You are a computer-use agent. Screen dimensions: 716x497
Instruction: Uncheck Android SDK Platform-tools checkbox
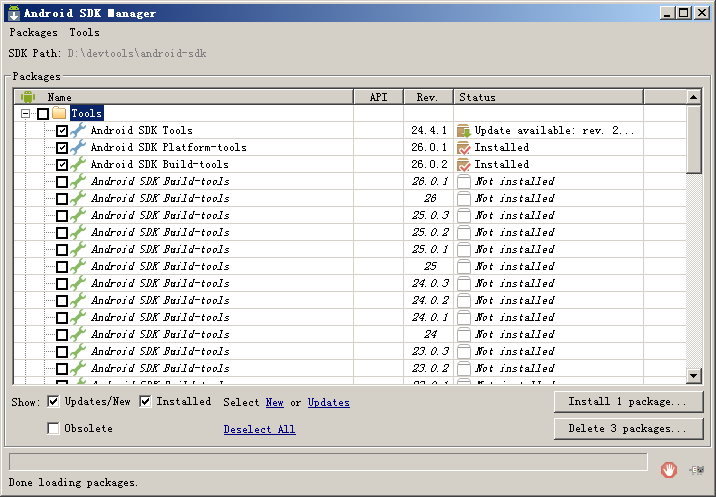click(x=62, y=148)
